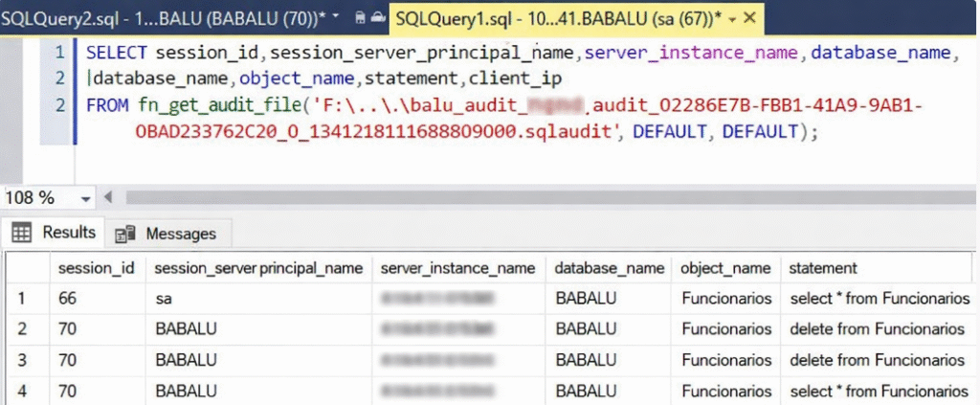Close the SQLQuery1.sql tab
Viewport: 980px width, 405px height.
click(747, 17)
